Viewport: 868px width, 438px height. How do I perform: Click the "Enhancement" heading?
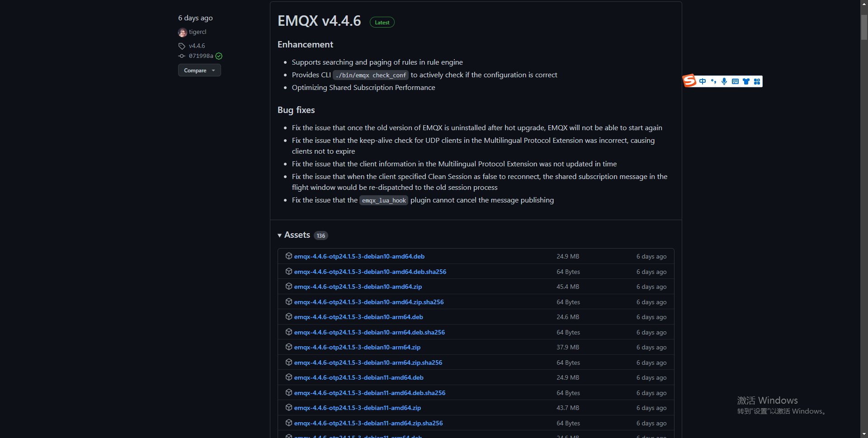point(305,44)
